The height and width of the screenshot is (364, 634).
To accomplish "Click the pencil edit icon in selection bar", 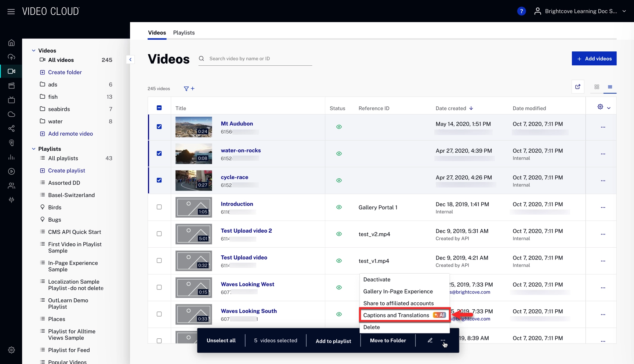I will [430, 341].
